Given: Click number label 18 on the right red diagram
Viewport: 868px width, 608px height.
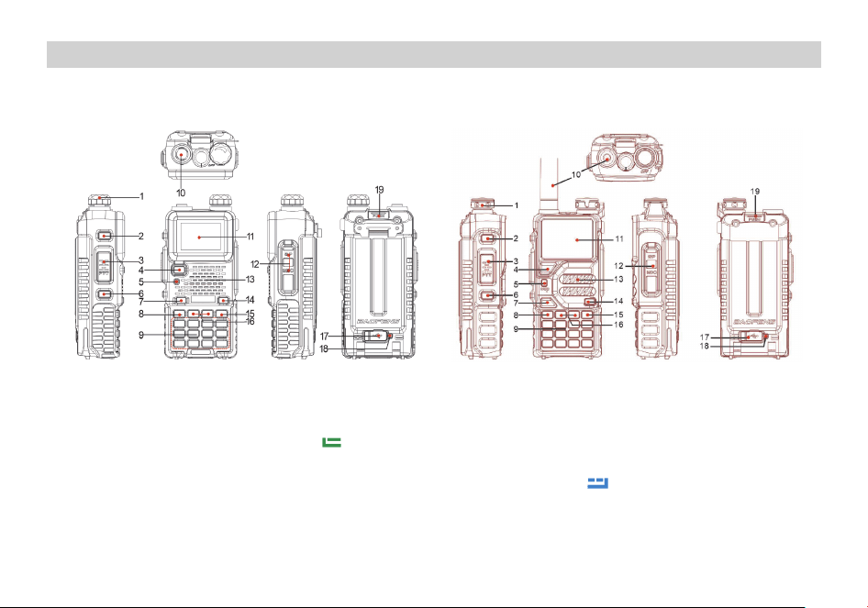Looking at the screenshot, I should click(x=704, y=347).
